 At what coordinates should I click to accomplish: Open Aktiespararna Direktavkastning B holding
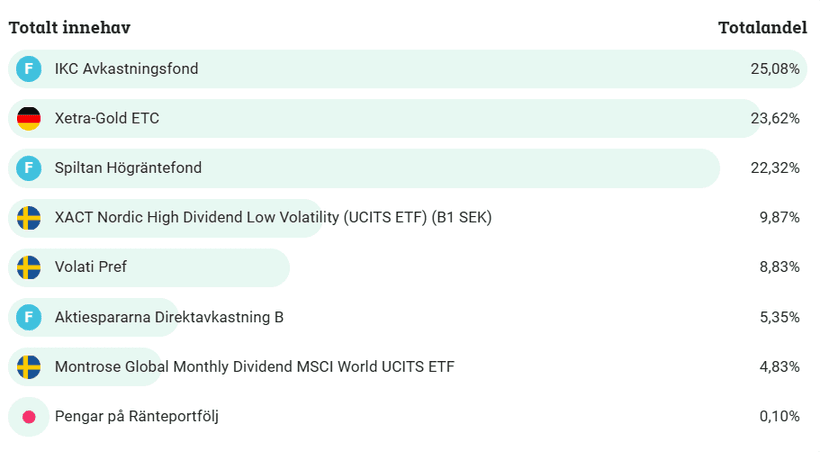(169, 317)
